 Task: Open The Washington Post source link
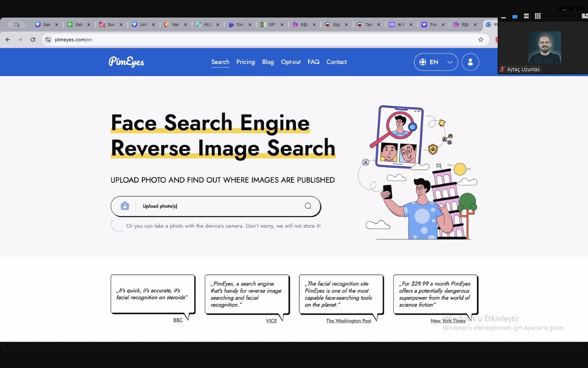[x=349, y=321]
